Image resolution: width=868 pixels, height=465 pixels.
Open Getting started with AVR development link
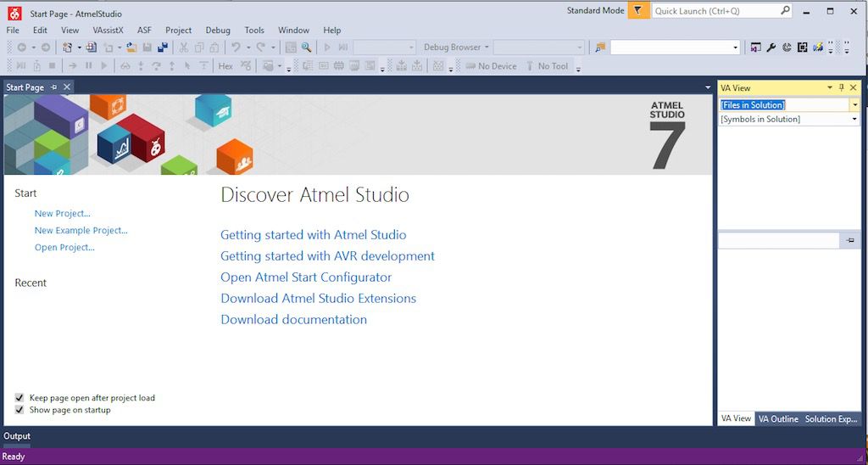[328, 256]
